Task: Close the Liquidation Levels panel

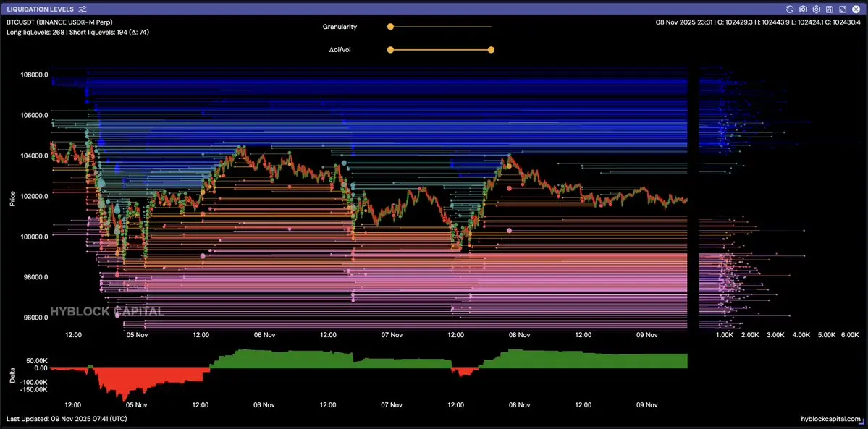Action: point(855,9)
